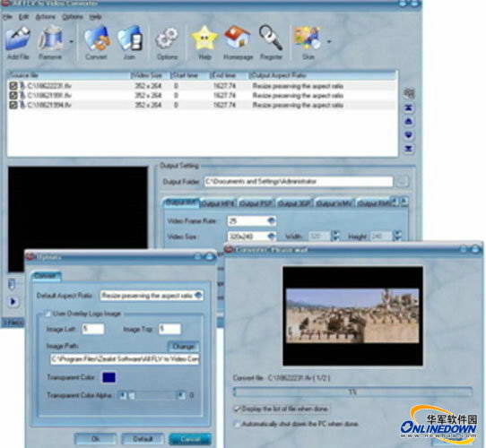
Task: Click the Source file column header
Action: tap(69, 75)
